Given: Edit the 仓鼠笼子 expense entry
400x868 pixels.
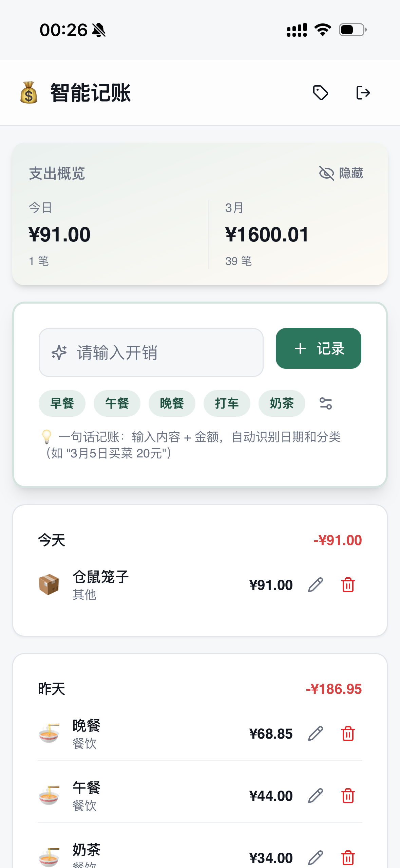Looking at the screenshot, I should pyautogui.click(x=316, y=585).
